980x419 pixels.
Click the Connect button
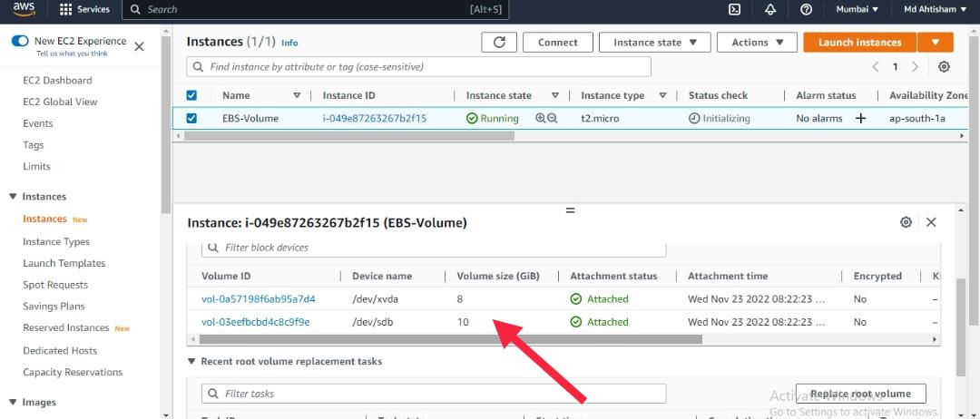(x=557, y=43)
